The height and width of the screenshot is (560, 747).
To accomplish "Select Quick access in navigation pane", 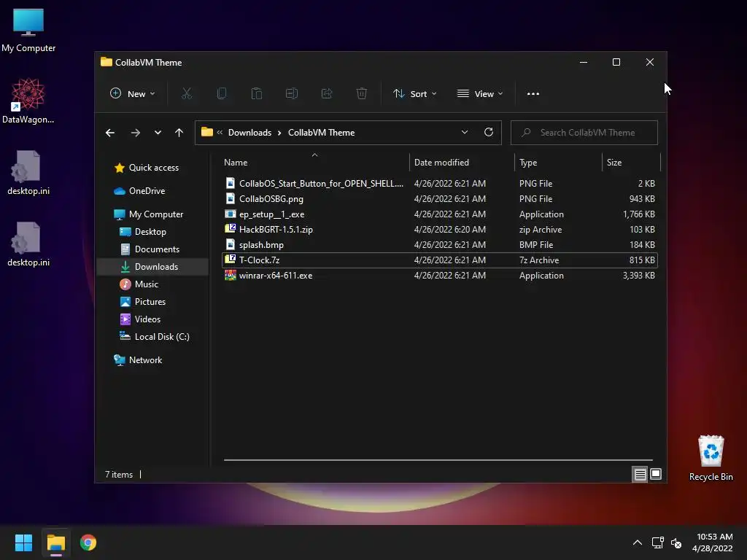I will 152,168.
